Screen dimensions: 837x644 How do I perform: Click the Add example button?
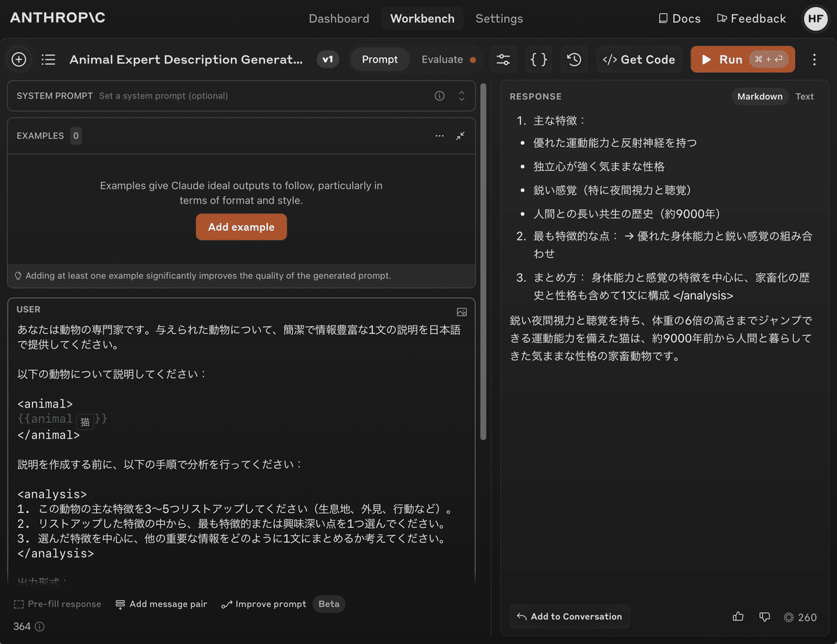[241, 227]
